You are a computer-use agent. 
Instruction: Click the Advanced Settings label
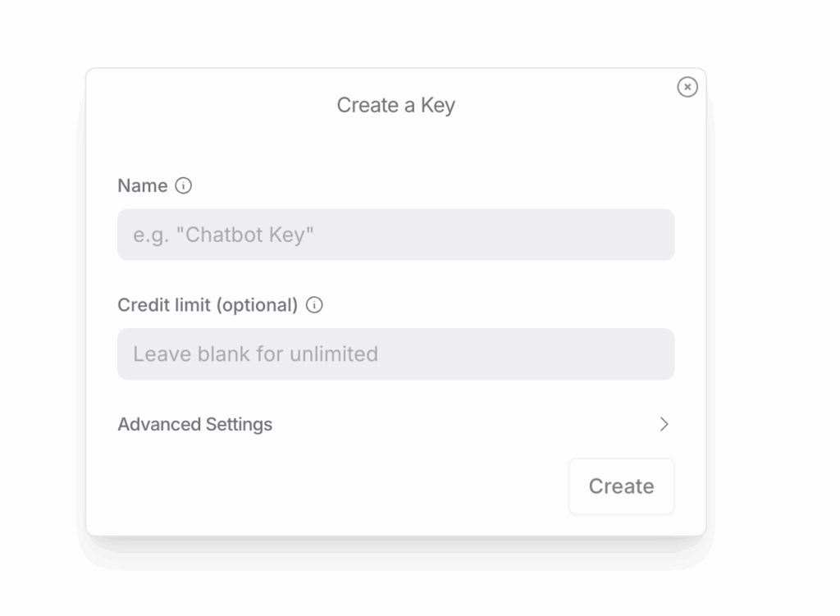(195, 424)
